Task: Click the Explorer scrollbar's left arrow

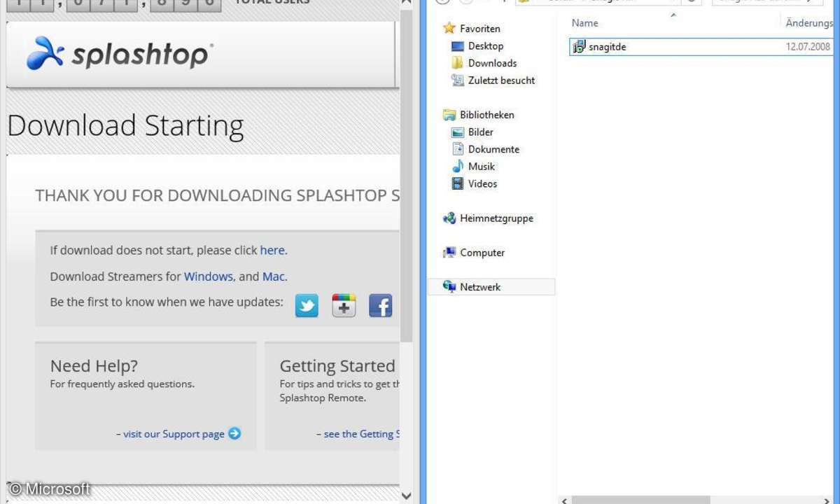Action: (x=564, y=500)
